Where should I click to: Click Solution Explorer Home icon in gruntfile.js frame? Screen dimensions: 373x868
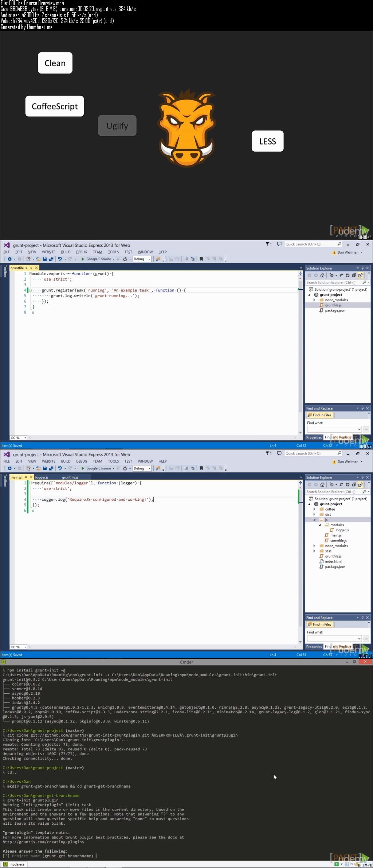click(x=322, y=276)
